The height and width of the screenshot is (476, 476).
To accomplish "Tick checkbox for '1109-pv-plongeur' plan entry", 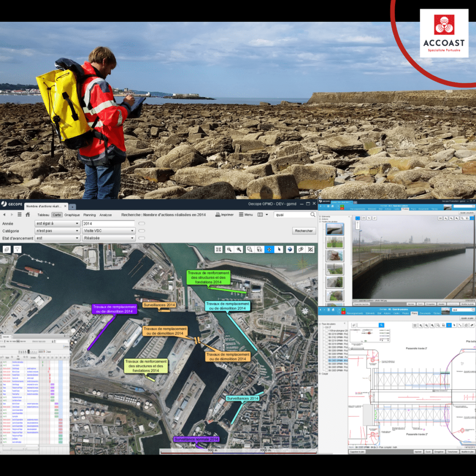I will point(327,331).
